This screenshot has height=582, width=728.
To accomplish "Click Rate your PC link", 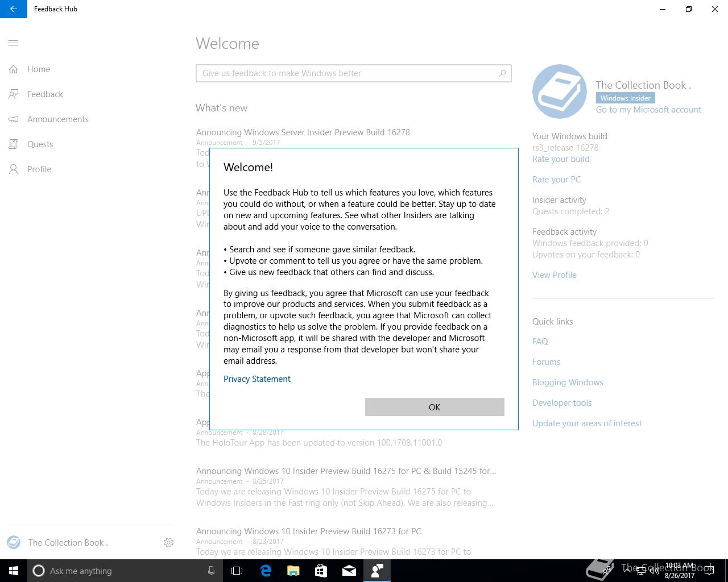I will (x=556, y=180).
